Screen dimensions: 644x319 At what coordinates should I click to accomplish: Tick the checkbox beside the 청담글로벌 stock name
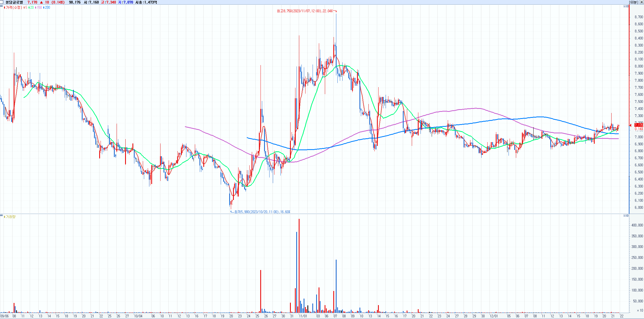click(2, 2)
